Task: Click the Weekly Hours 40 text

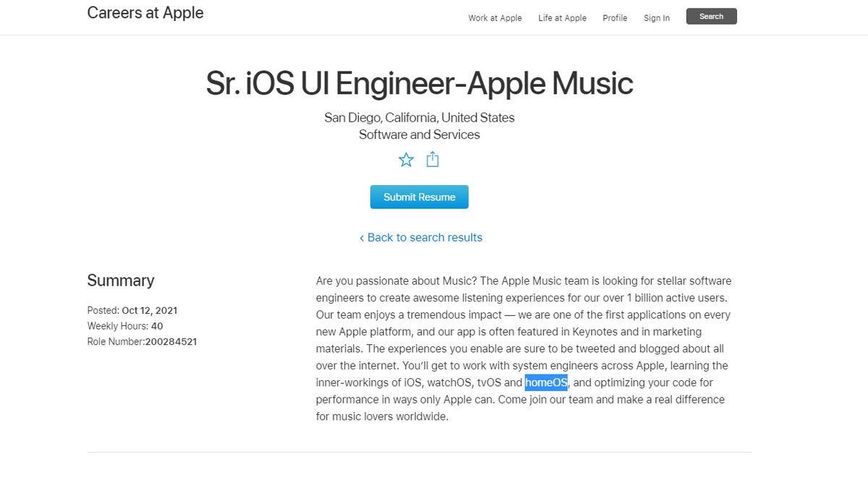Action: (x=125, y=326)
